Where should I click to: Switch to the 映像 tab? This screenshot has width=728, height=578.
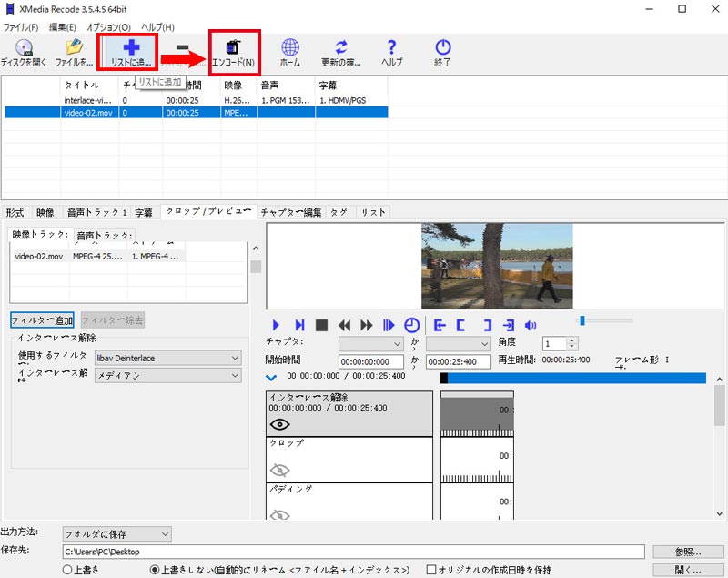[x=45, y=213]
